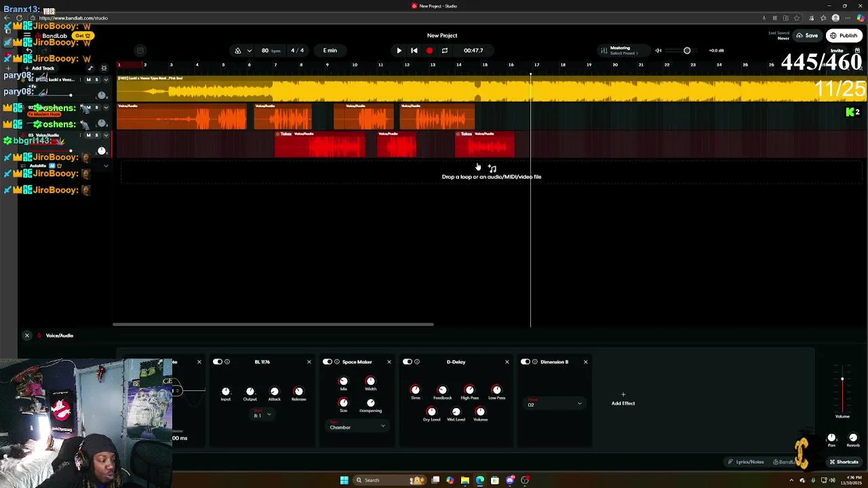Toggle D-Delay effect power switch
This screenshot has width=868, height=488.
(407, 362)
